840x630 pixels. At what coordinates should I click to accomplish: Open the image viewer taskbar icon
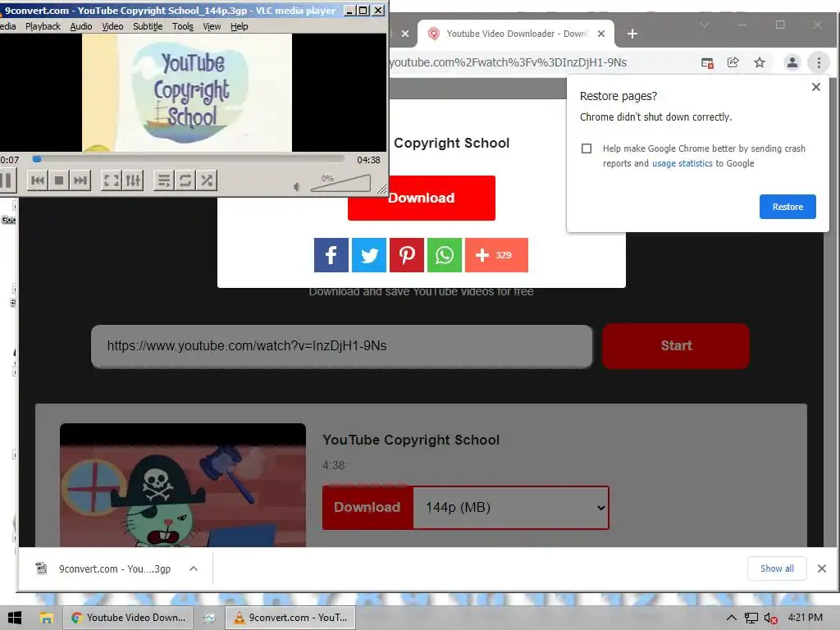coord(209,618)
